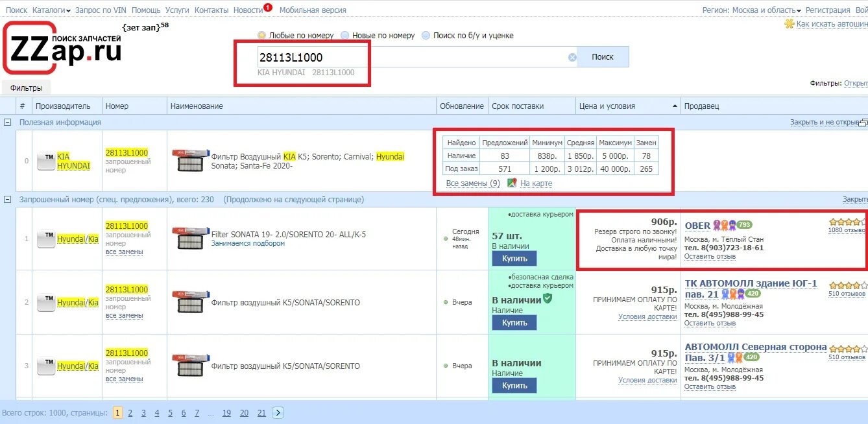Click 'Оставить отзыв' for OBER
The width and height of the screenshot is (868, 424).
click(x=710, y=256)
